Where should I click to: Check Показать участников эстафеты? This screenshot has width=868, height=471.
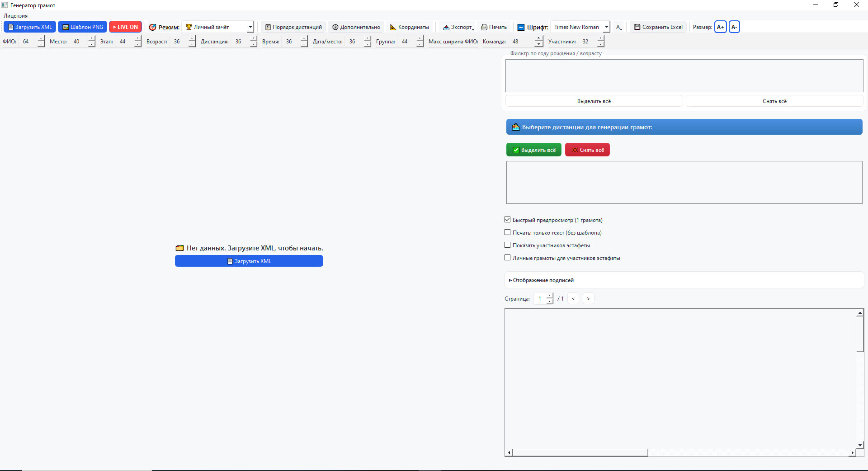[x=508, y=245]
